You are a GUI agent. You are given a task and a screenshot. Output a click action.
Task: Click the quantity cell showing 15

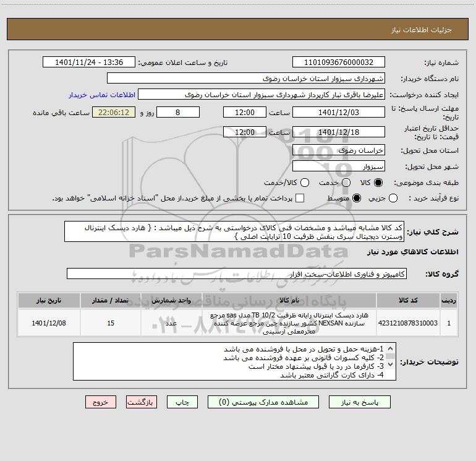pyautogui.click(x=111, y=323)
